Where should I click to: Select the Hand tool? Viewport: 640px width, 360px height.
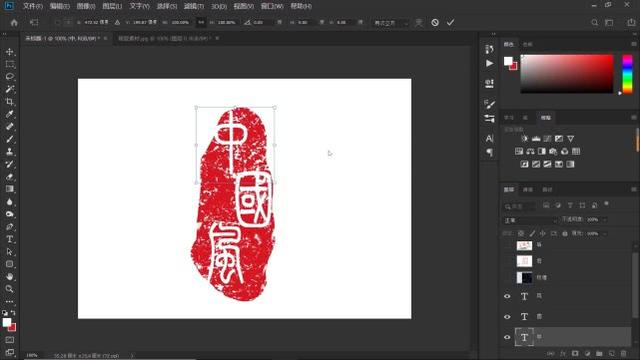pos(10,276)
